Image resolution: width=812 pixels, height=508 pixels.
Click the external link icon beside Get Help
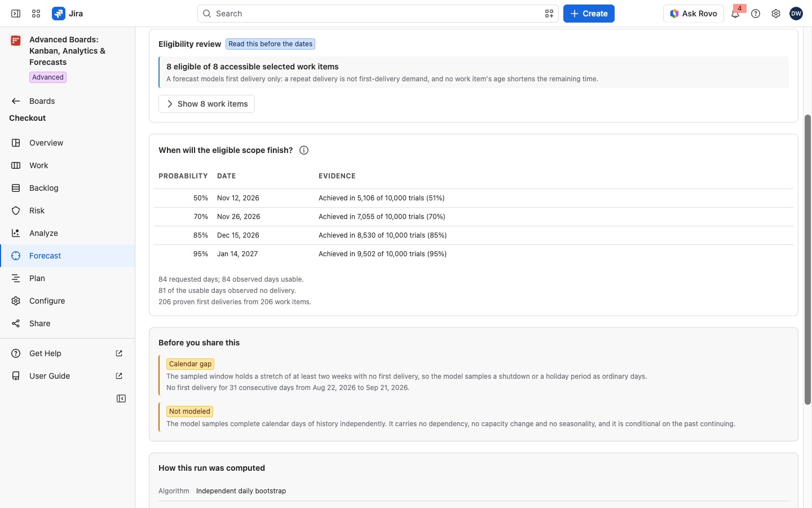(x=119, y=353)
